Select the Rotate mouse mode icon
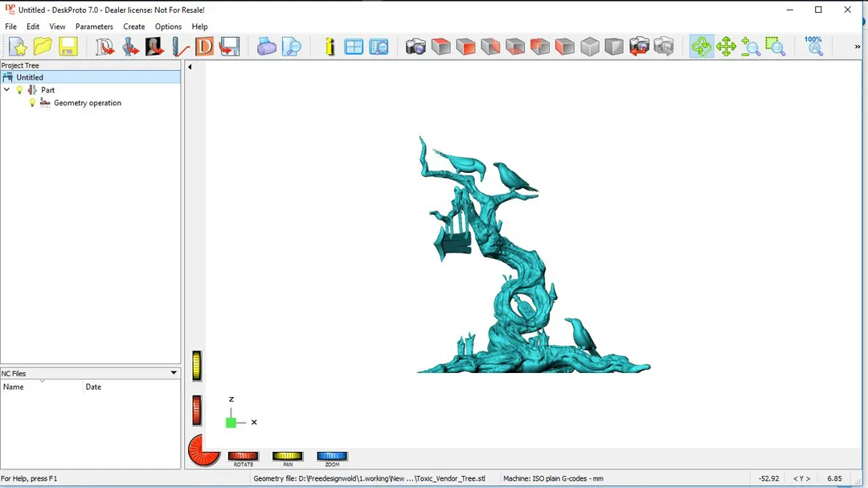This screenshot has width=868, height=488. (701, 47)
